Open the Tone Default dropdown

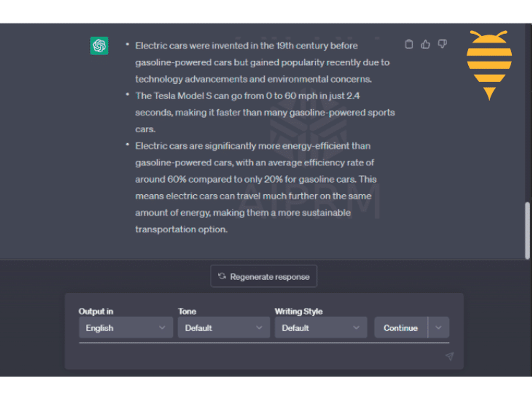tap(224, 328)
